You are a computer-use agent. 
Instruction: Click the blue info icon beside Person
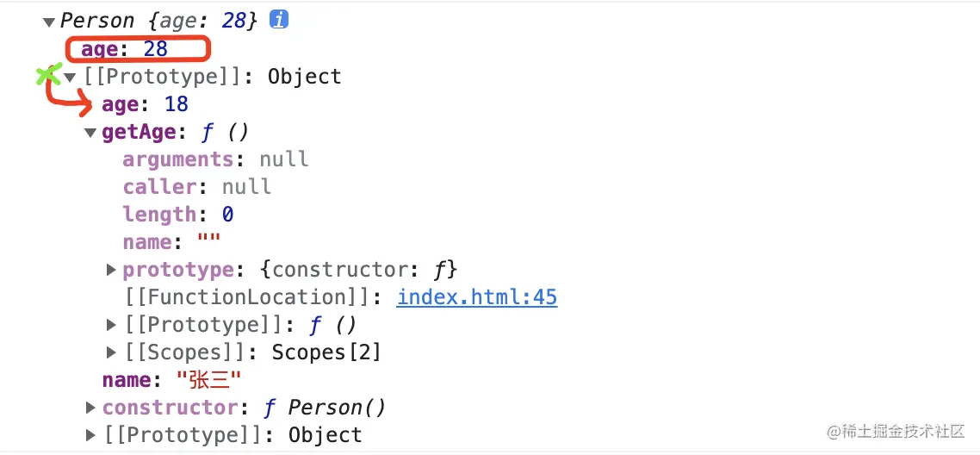pyautogui.click(x=279, y=20)
